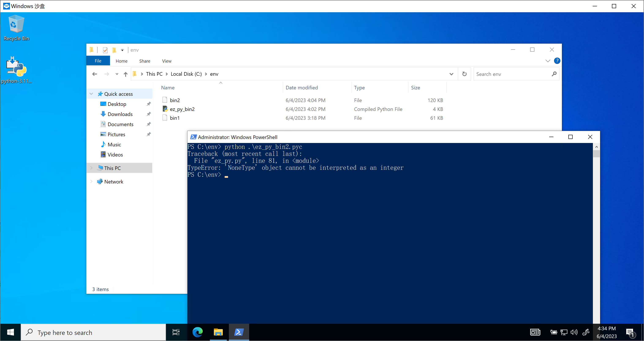Click the battery status tray icon
Viewport: 644px width, 341px height.
pos(553,332)
